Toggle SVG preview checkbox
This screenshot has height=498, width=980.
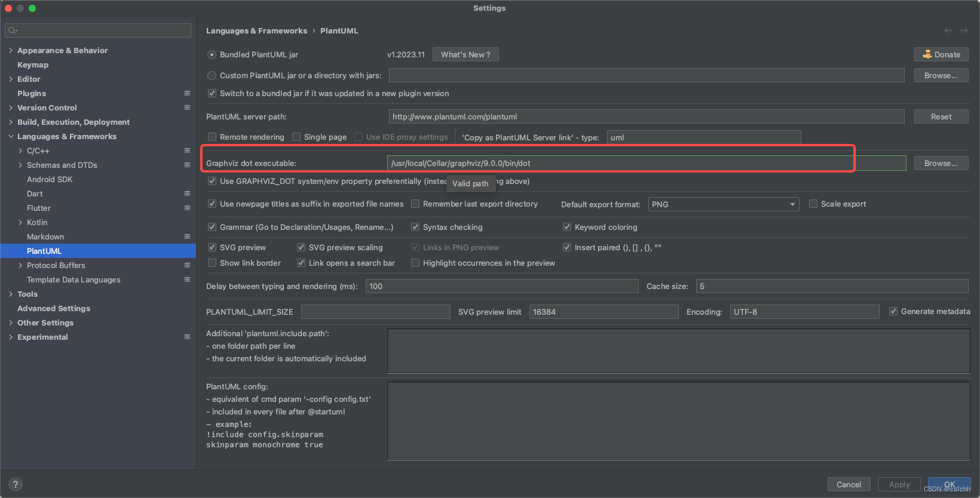tap(212, 247)
